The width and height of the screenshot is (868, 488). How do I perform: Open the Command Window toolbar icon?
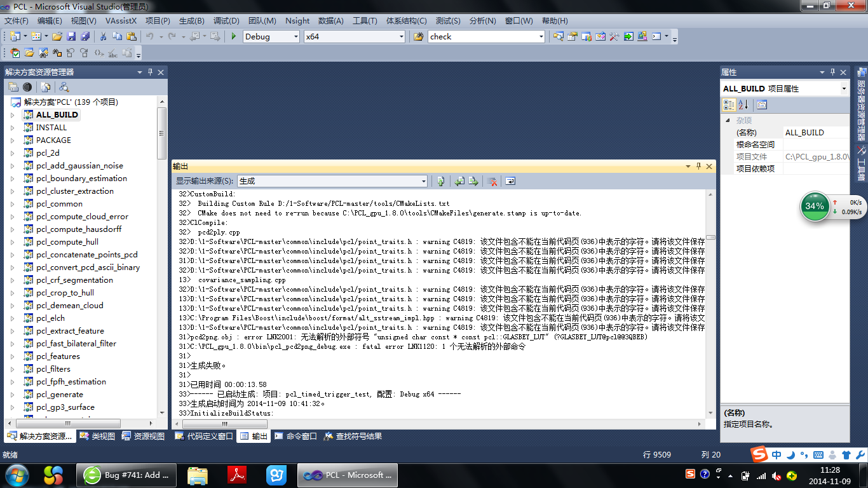click(656, 36)
